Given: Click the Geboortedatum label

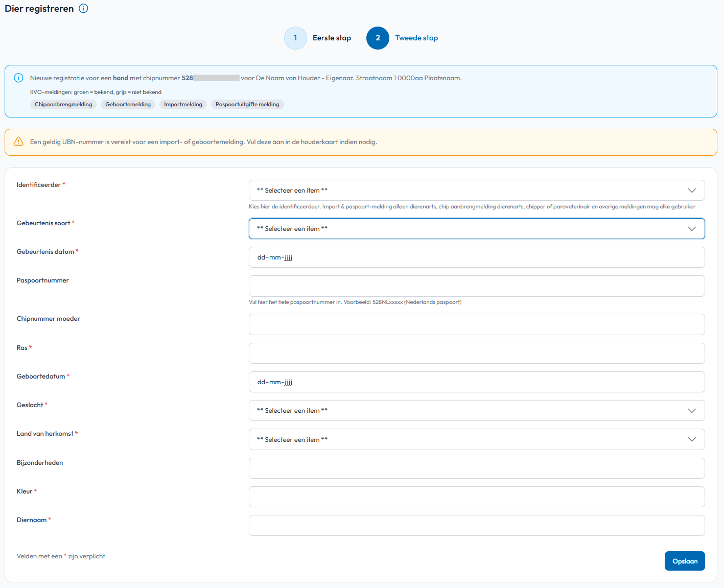Looking at the screenshot, I should [41, 377].
